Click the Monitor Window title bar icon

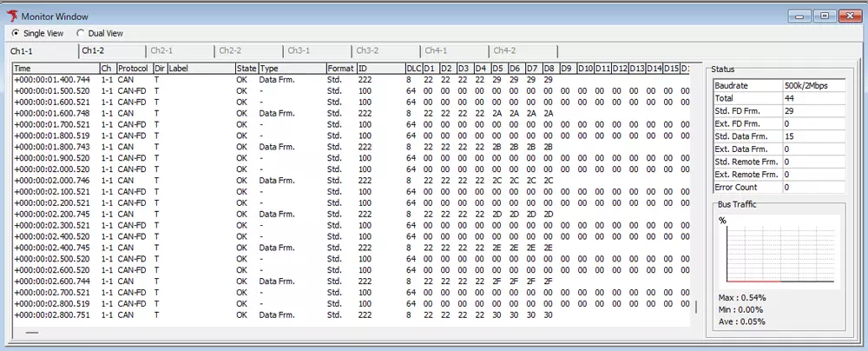coord(12,17)
